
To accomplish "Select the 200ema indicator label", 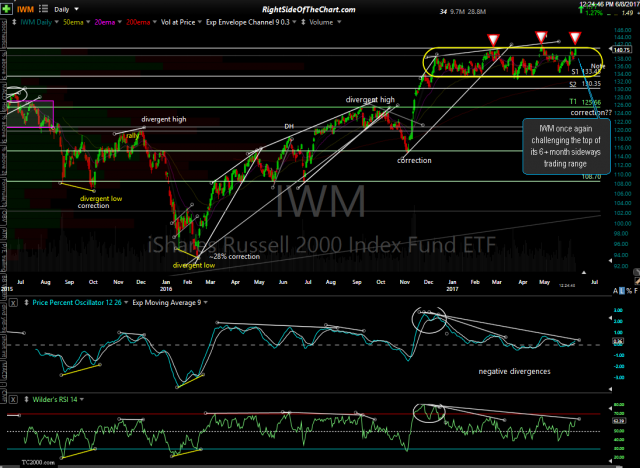I will [138, 22].
